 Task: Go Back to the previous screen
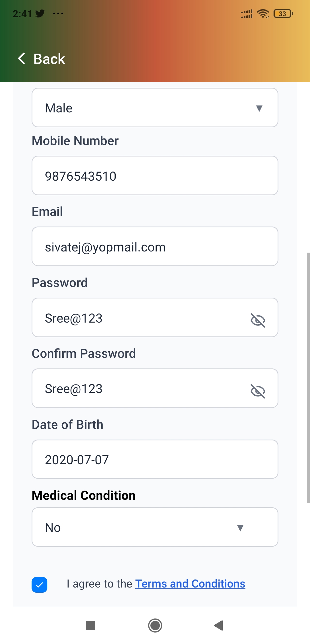(49, 59)
